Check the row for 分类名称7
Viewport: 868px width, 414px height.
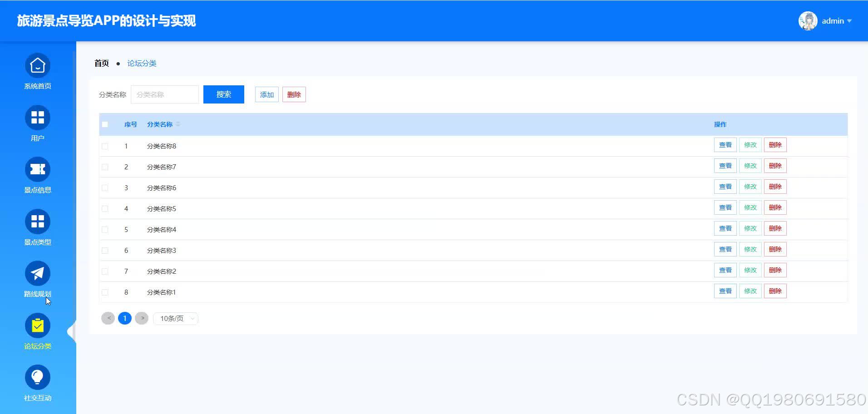coord(105,167)
